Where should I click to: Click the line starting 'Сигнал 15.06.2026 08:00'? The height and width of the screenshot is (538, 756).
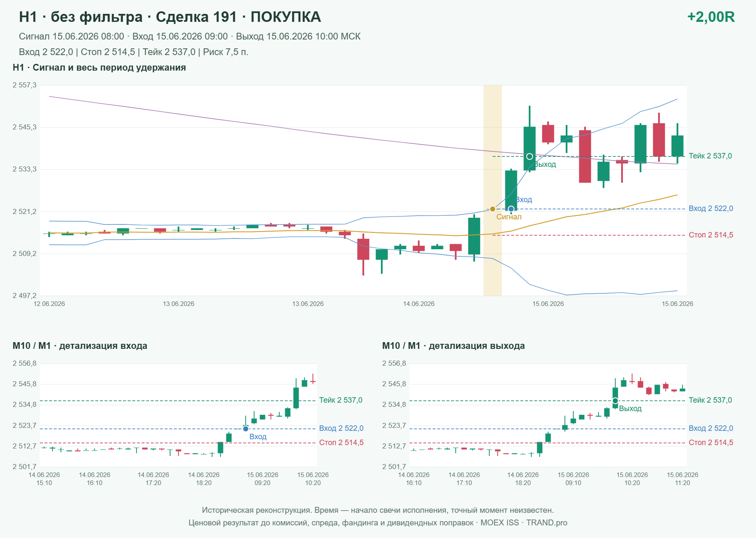pyautogui.click(x=190, y=37)
